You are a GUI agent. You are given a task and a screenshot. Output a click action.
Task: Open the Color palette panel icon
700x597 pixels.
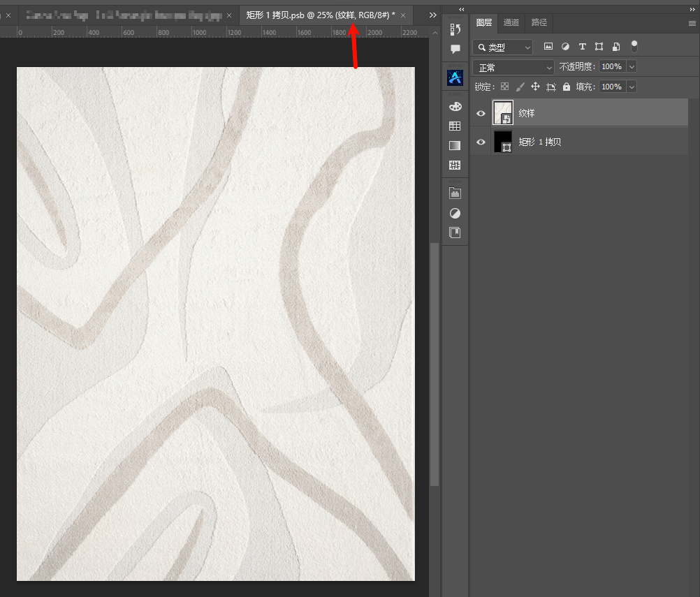point(455,106)
